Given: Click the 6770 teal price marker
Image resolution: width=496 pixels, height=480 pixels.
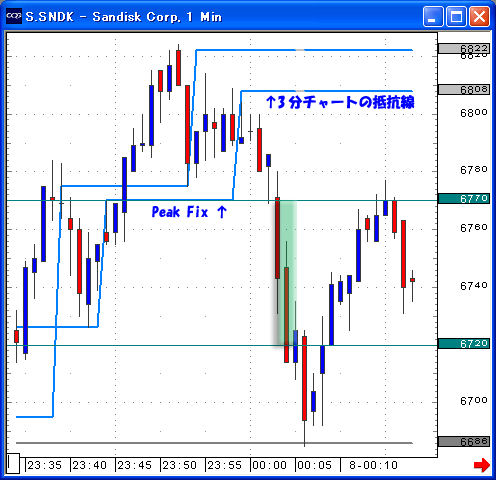Looking at the screenshot, I should (x=464, y=199).
